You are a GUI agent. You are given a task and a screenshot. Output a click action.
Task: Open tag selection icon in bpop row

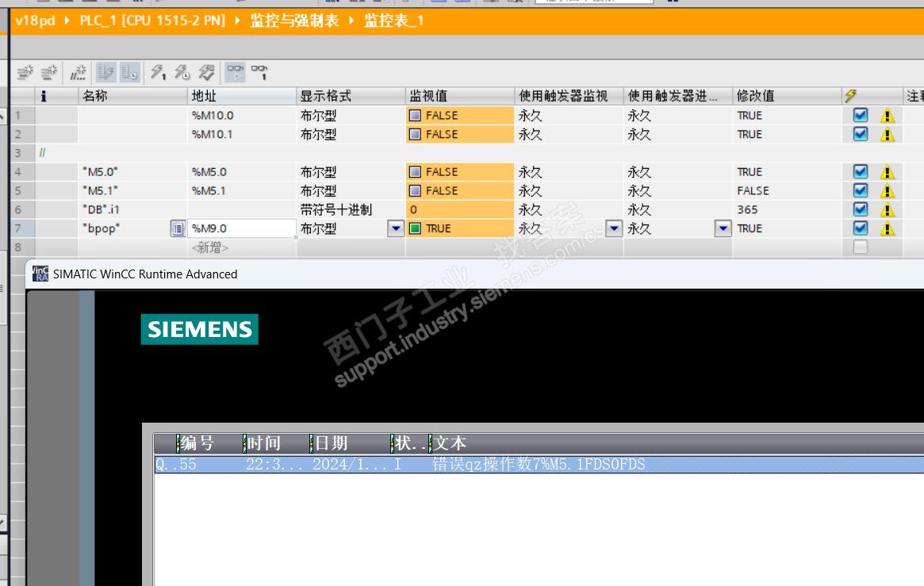(x=178, y=228)
